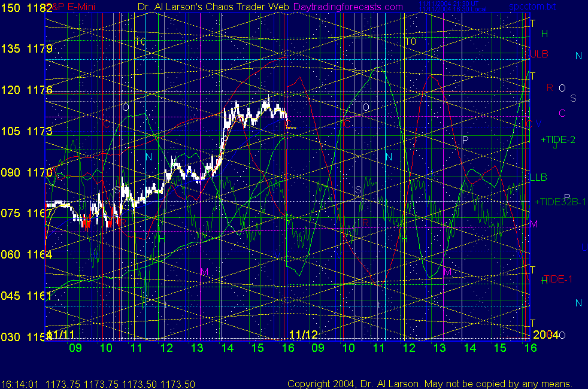Click the 120 1176 price axis label
588x389 pixels.
26,90
